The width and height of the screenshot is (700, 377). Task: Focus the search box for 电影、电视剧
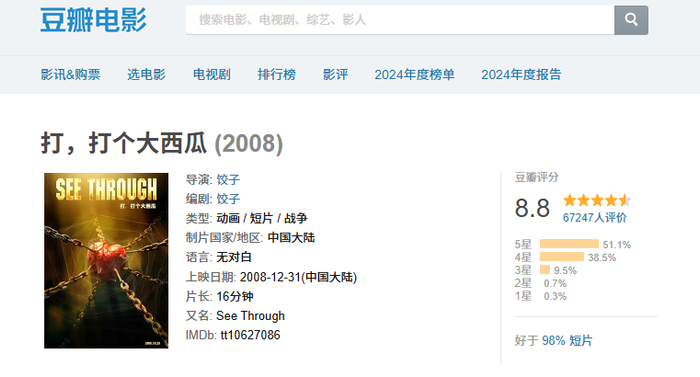[400, 20]
